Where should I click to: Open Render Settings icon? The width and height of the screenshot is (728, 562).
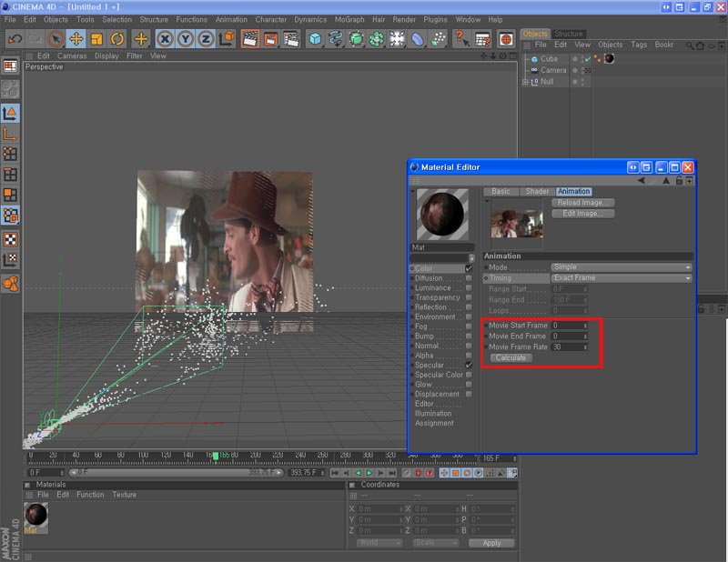(x=291, y=39)
